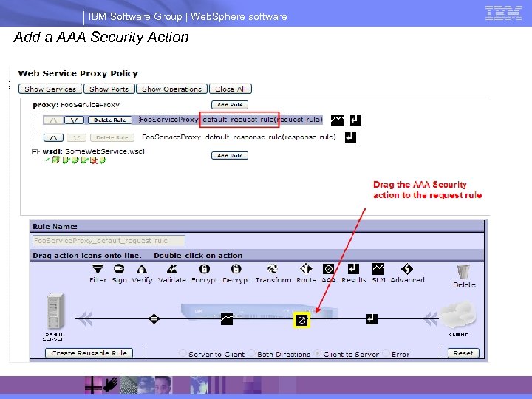This screenshot has height=399, width=532.
Task: Click the double-arrow near Client cloud
Action: (431, 319)
